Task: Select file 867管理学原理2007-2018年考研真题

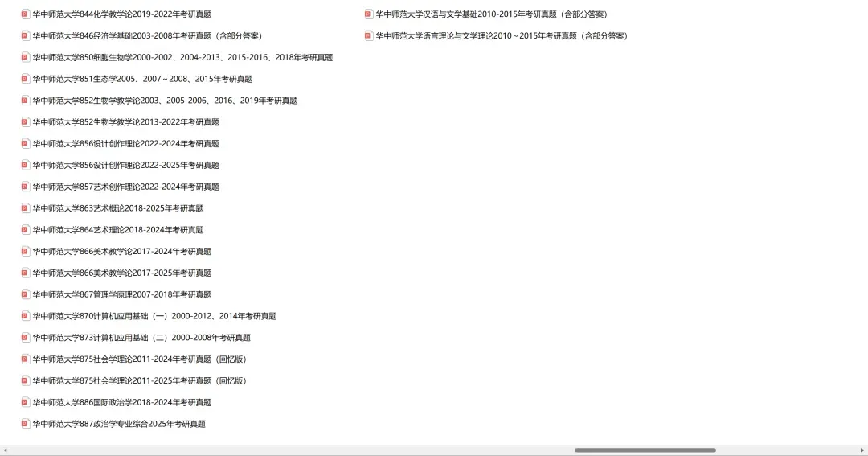Action: tap(122, 295)
